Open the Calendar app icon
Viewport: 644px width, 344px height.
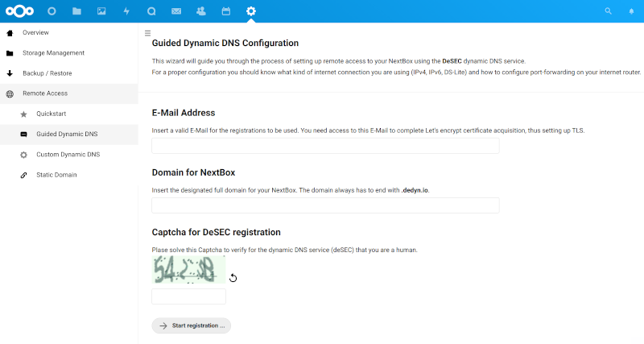[226, 11]
